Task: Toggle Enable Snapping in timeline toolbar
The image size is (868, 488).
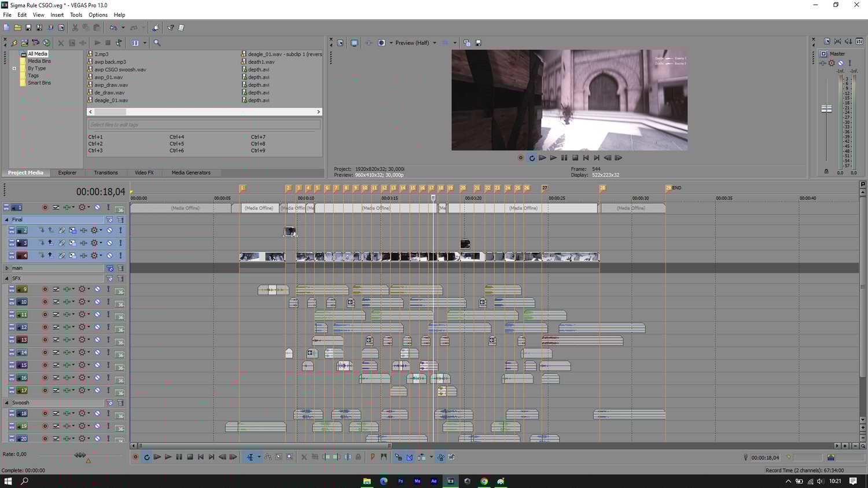Action: [399, 457]
